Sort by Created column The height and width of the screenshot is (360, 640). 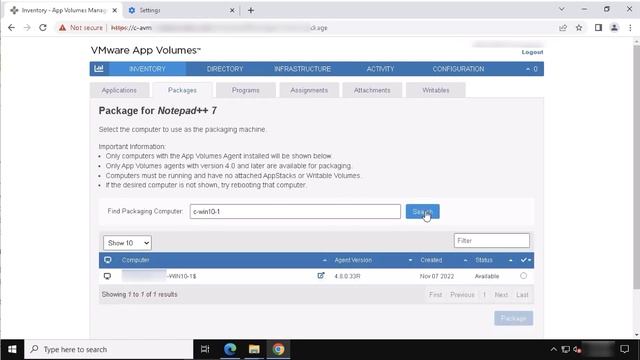pos(465,260)
